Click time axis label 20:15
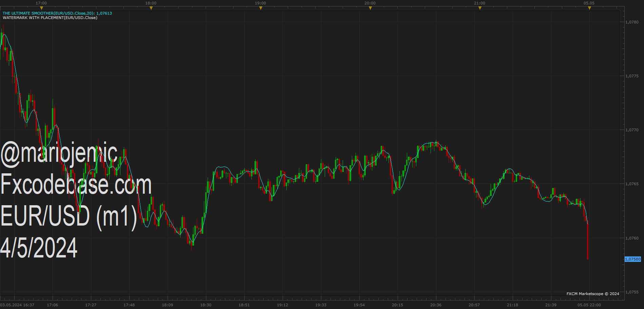Screen dimensions: 644x309 (397, 305)
